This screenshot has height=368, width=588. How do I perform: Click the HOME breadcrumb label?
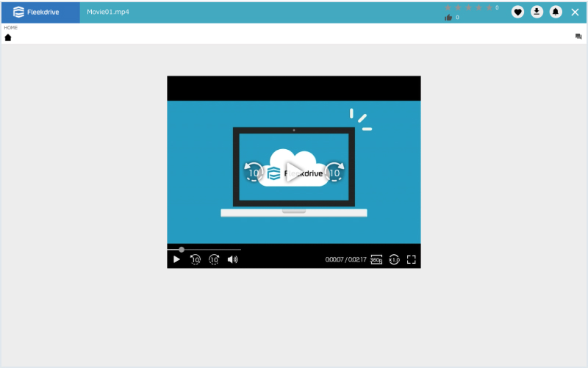(10, 28)
